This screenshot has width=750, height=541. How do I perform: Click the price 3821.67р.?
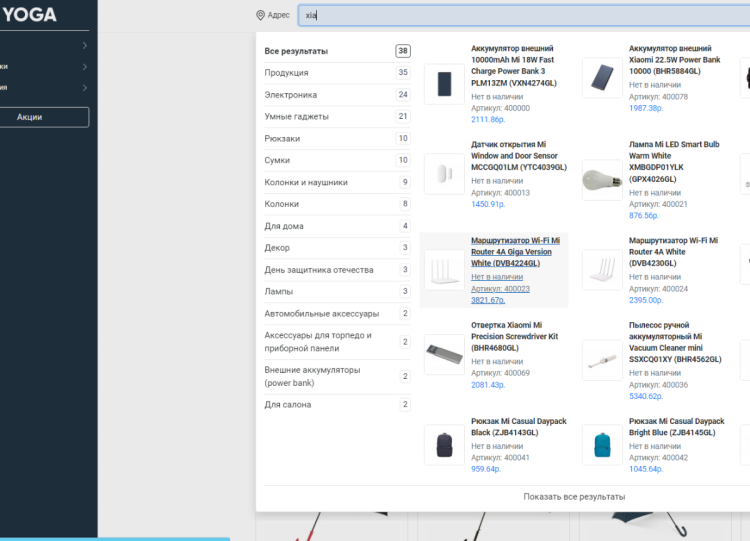pyautogui.click(x=488, y=300)
